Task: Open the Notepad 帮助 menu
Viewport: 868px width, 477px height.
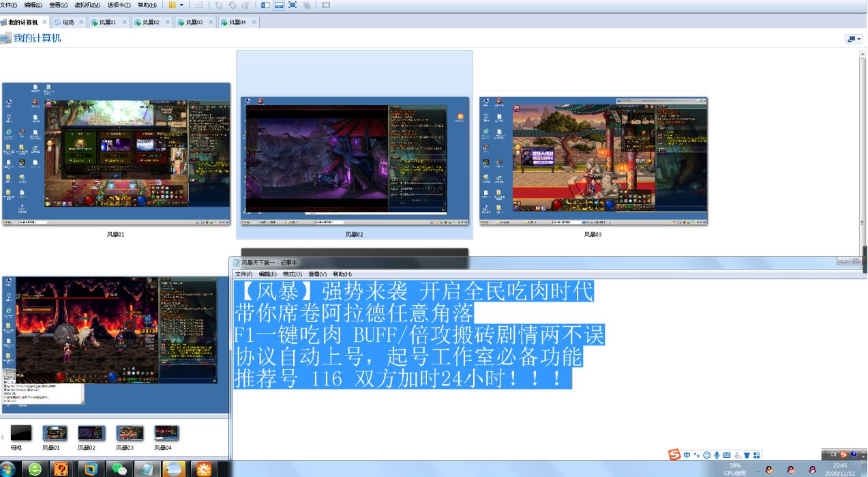Action: [342, 274]
